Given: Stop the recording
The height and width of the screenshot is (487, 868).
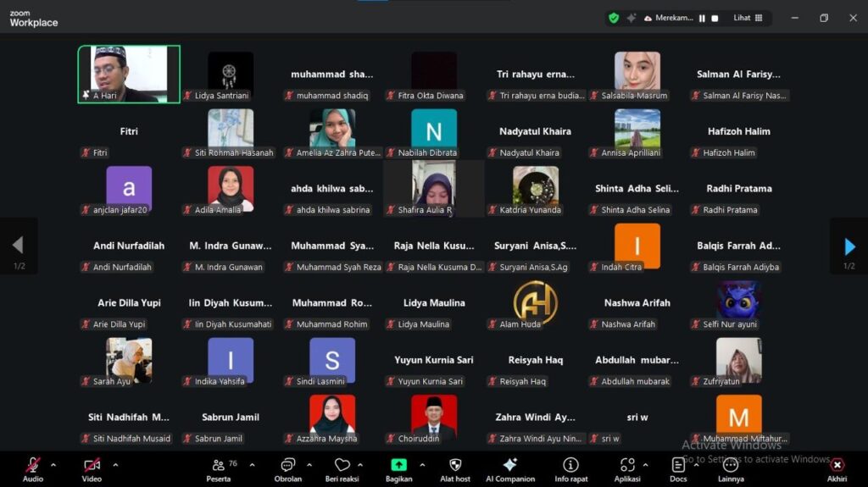Looking at the screenshot, I should [x=715, y=18].
